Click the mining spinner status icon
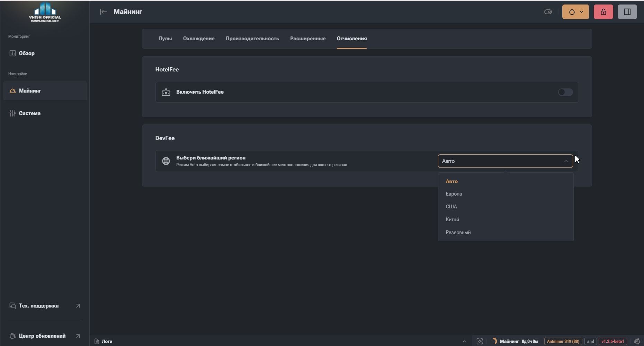This screenshot has height=346, width=644. coord(494,341)
